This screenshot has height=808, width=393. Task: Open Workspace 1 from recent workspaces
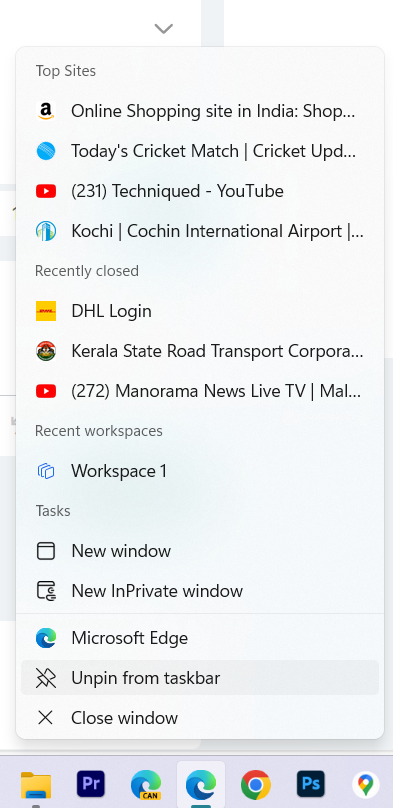[x=200, y=471]
